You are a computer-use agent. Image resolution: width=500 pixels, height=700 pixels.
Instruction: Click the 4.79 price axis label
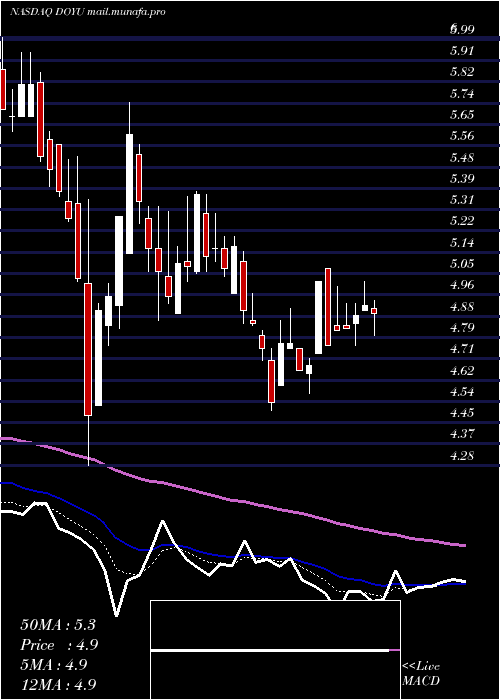[x=462, y=328]
